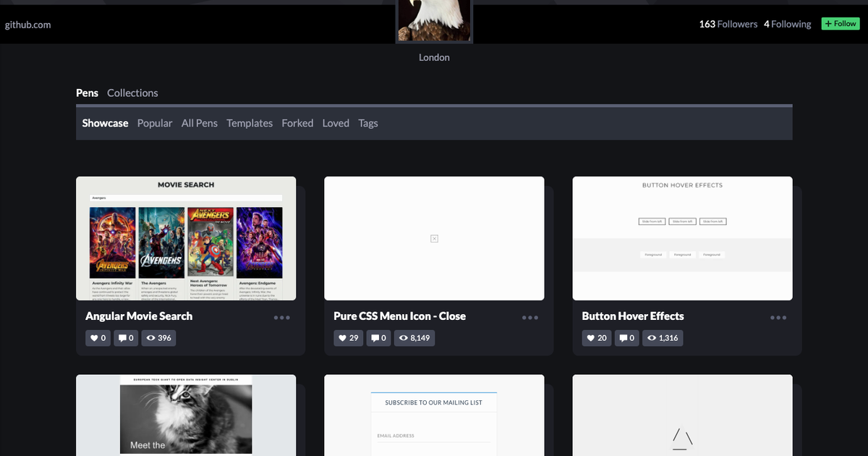Click the heart icon on Angular Movie Search
The height and width of the screenshot is (456, 868).
[x=94, y=338]
